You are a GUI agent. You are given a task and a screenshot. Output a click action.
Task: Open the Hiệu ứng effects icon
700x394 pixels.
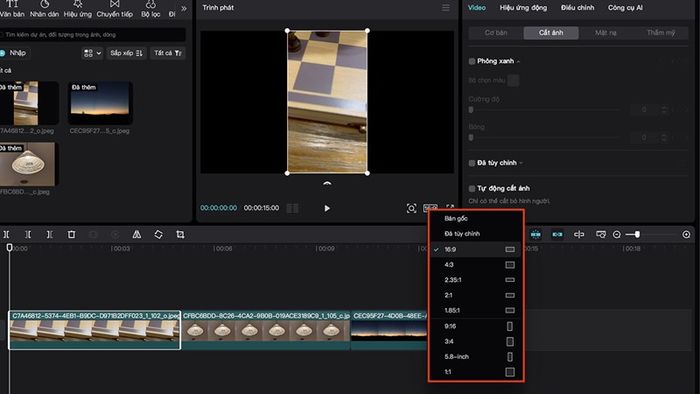[78, 9]
